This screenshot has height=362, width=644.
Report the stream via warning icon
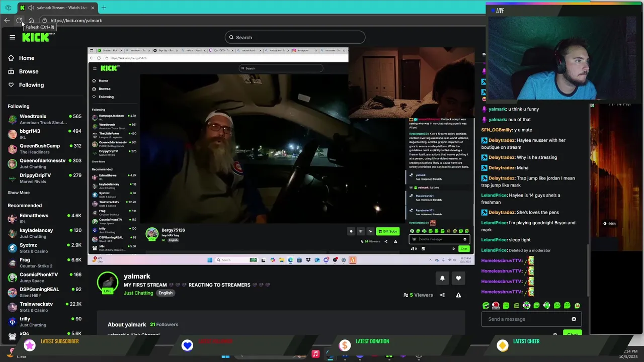pyautogui.click(x=458, y=295)
